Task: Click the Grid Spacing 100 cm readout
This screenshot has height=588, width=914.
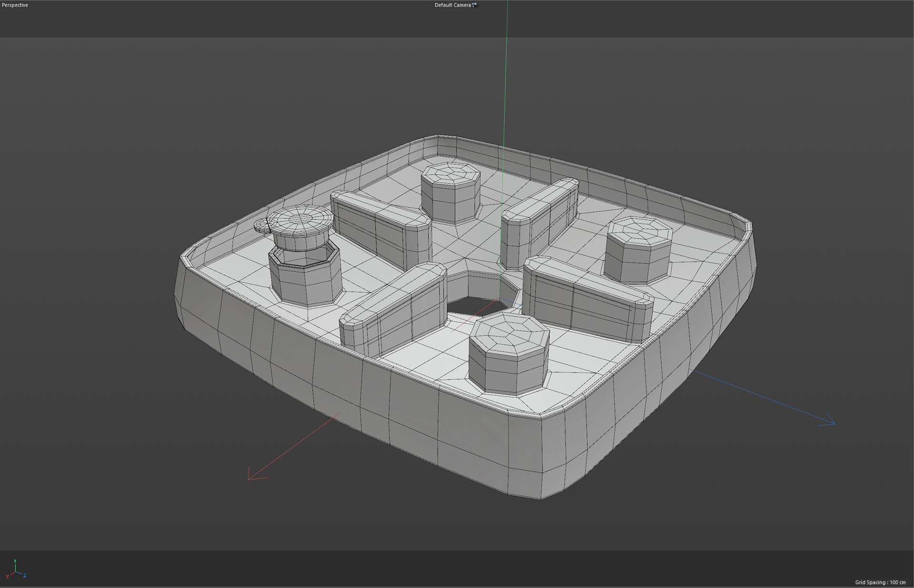Action: click(880, 582)
